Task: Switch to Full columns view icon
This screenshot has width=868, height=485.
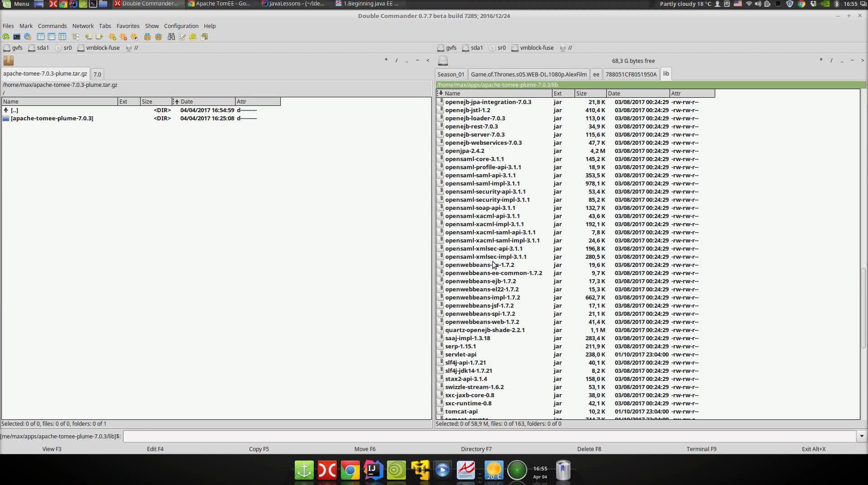Action: (x=52, y=37)
